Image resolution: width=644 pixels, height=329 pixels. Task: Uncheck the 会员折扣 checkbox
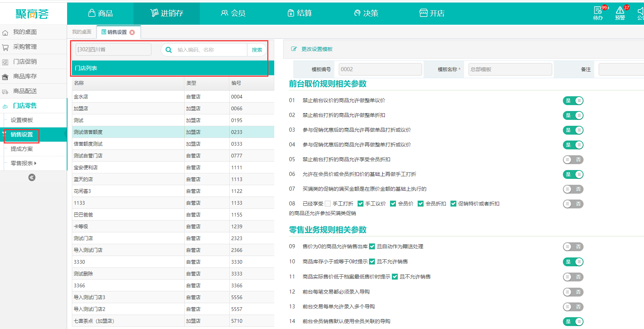pyautogui.click(x=421, y=204)
